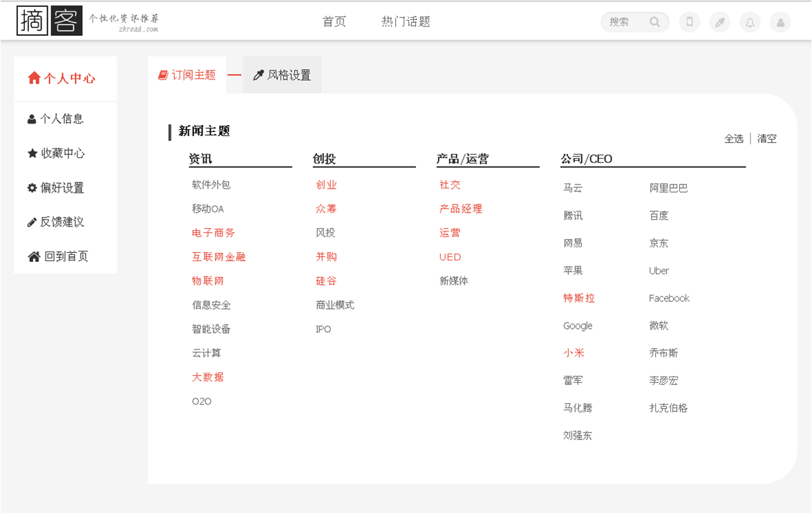
Task: Deselect the 互联网金融 topic
Action: coord(218,257)
